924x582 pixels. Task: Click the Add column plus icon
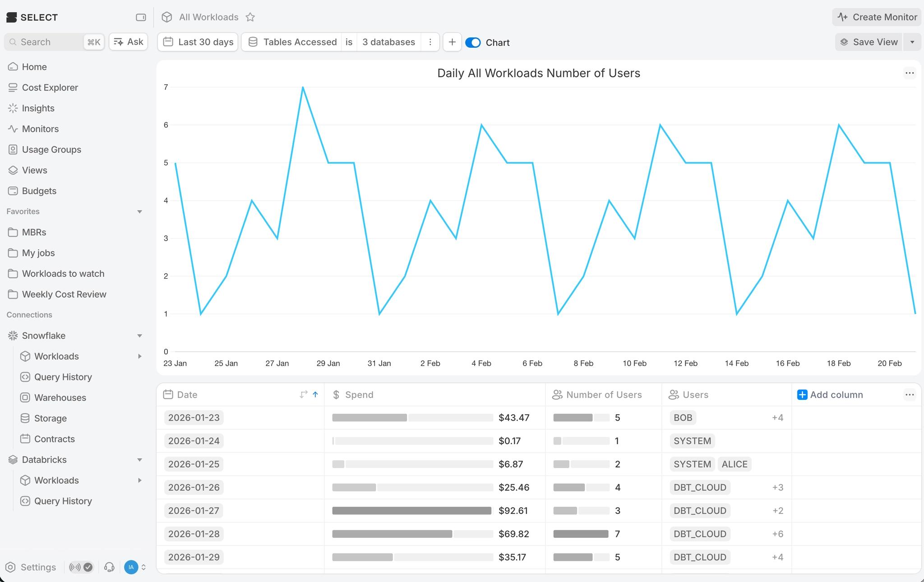point(802,395)
